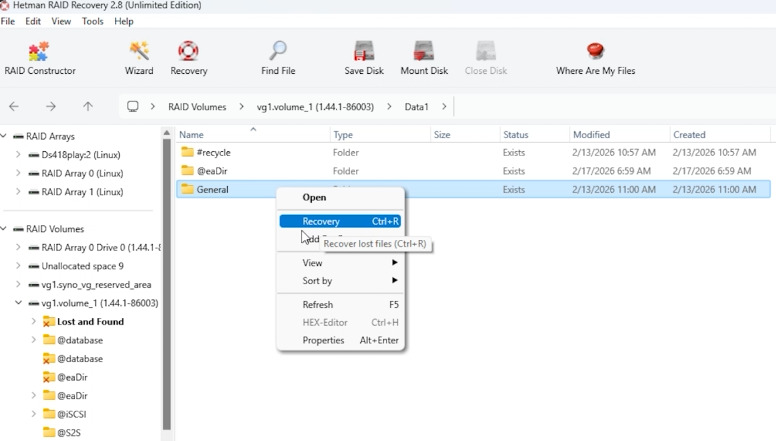
Task: Click the Unallocated space 9 drive icon
Action: [x=34, y=266]
